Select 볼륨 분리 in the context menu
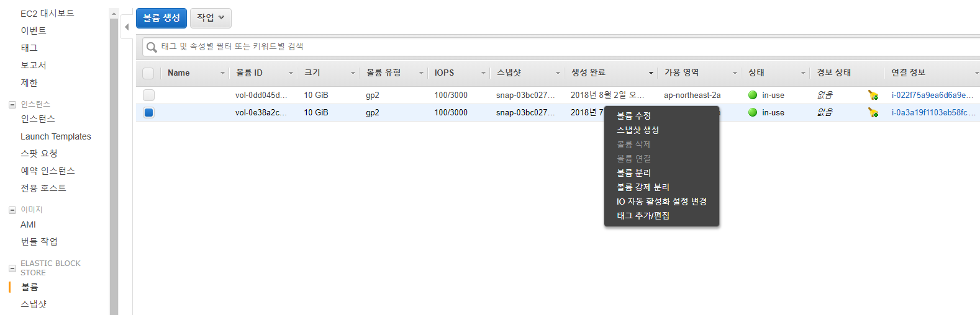Viewport: 980px width, 315px height. (x=633, y=173)
